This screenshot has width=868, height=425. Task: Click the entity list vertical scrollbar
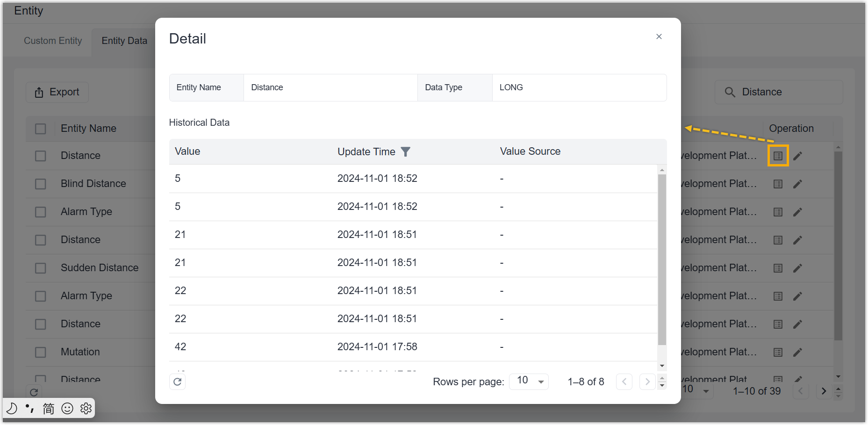[x=838, y=245]
